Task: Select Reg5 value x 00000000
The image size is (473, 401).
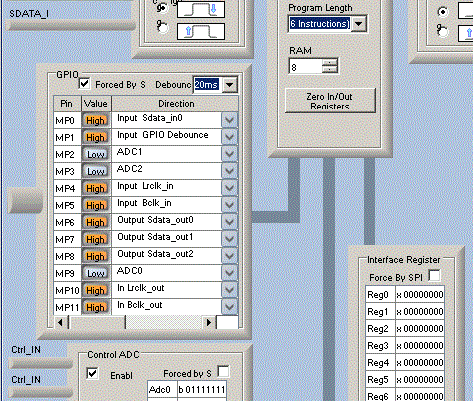Action: [x=420, y=380]
